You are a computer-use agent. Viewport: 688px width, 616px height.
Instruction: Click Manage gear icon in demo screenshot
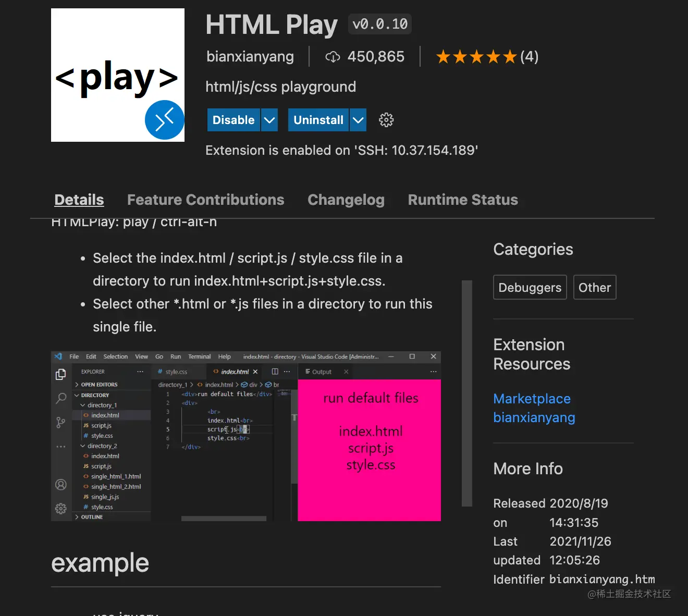[x=61, y=509]
